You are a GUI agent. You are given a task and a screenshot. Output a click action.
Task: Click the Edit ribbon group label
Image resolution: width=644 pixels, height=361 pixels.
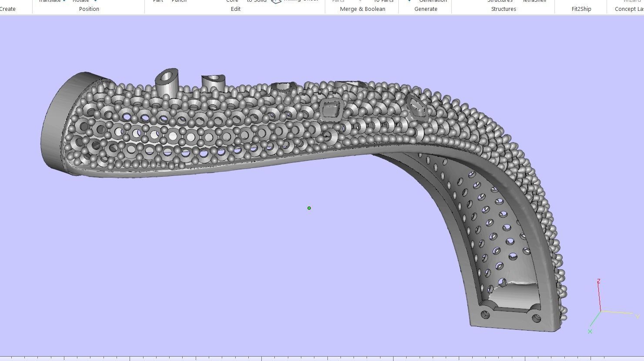(235, 9)
